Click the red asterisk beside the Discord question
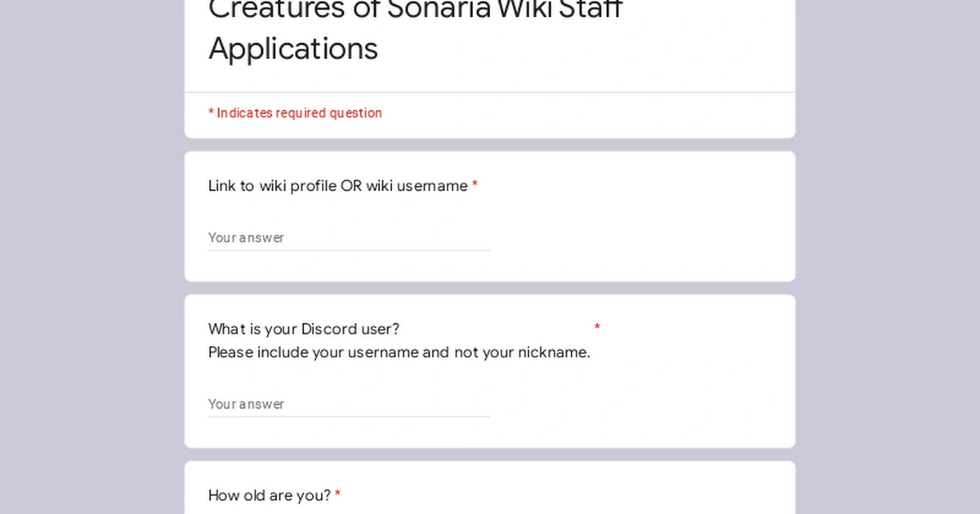 click(x=597, y=327)
